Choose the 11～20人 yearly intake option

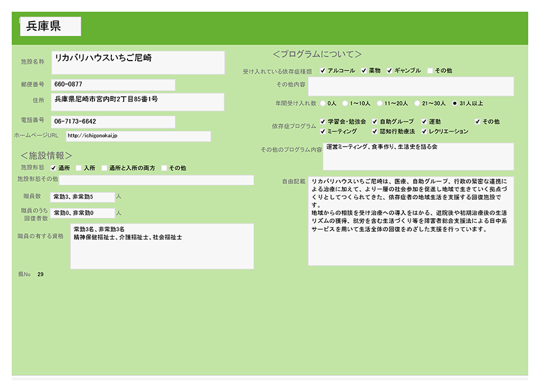379,103
